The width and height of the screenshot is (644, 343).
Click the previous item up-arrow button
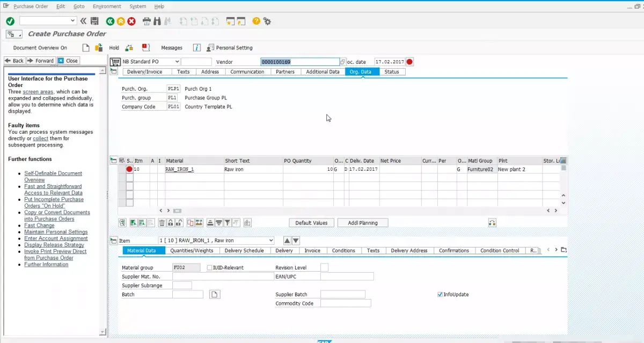(287, 240)
